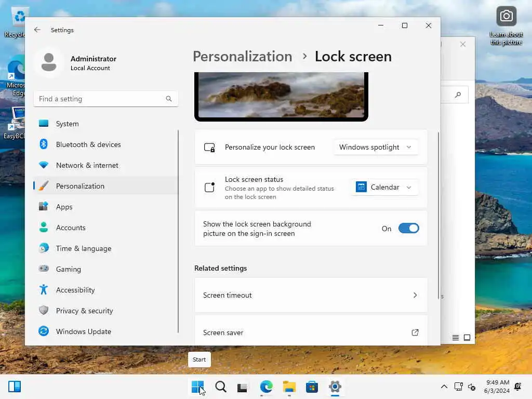Turn off sign-in screen background picture toggle
This screenshot has height=399, width=532.
(408, 229)
